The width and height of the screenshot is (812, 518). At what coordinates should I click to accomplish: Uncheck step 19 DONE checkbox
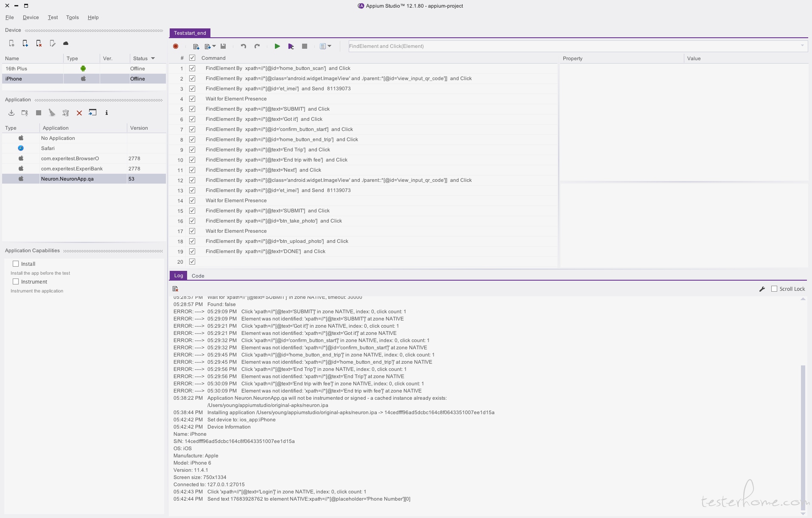point(192,251)
